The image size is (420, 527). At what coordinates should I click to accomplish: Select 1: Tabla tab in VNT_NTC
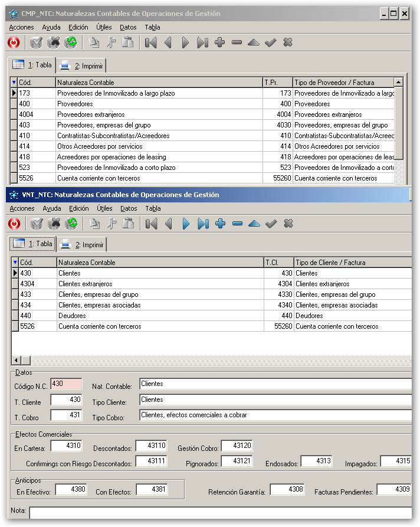32,244
